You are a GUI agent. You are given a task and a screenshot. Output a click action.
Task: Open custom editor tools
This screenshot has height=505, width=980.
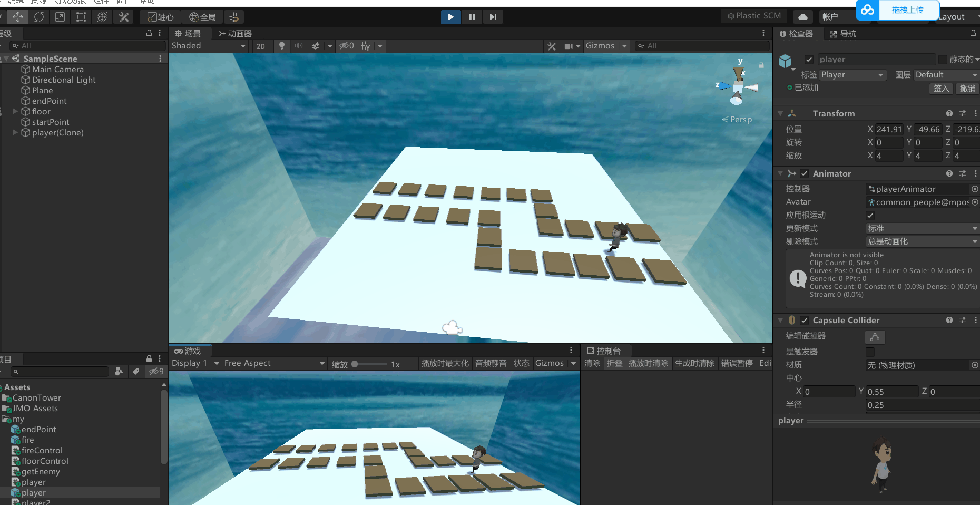tap(124, 17)
